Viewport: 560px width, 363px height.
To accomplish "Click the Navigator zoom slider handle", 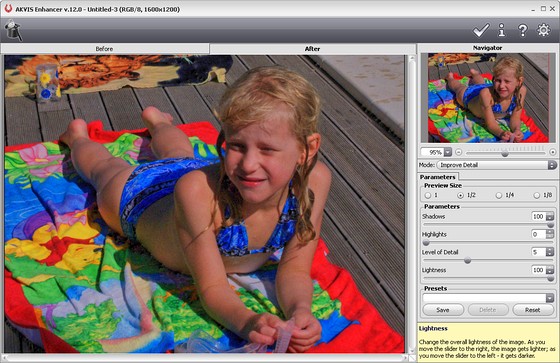I will pyautogui.click(x=505, y=153).
